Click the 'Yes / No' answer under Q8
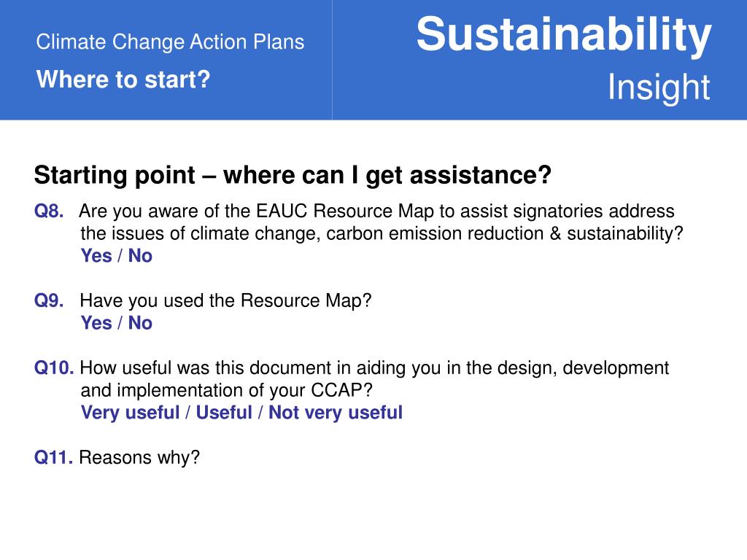 point(117,256)
